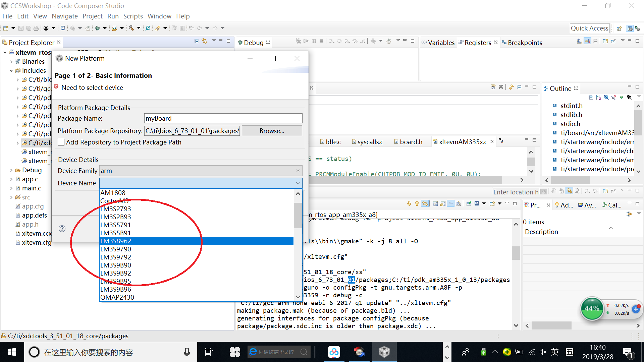Click the Search magnifier toolbar icon
The height and width of the screenshot is (362, 644).
point(148,28)
